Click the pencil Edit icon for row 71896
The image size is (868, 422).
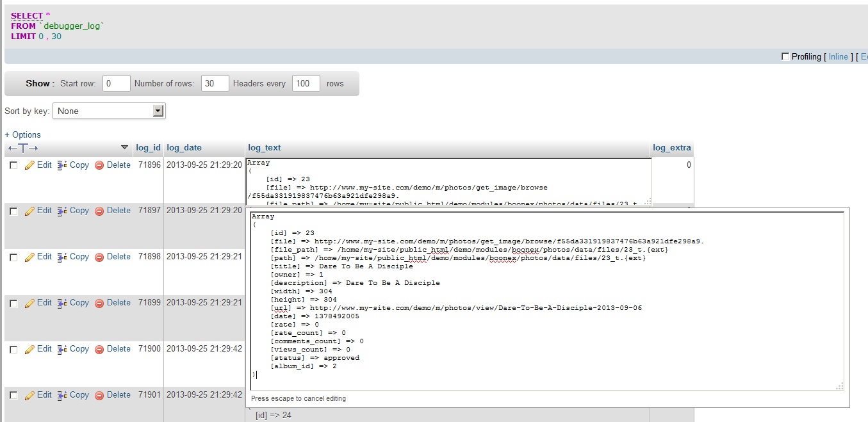click(29, 165)
